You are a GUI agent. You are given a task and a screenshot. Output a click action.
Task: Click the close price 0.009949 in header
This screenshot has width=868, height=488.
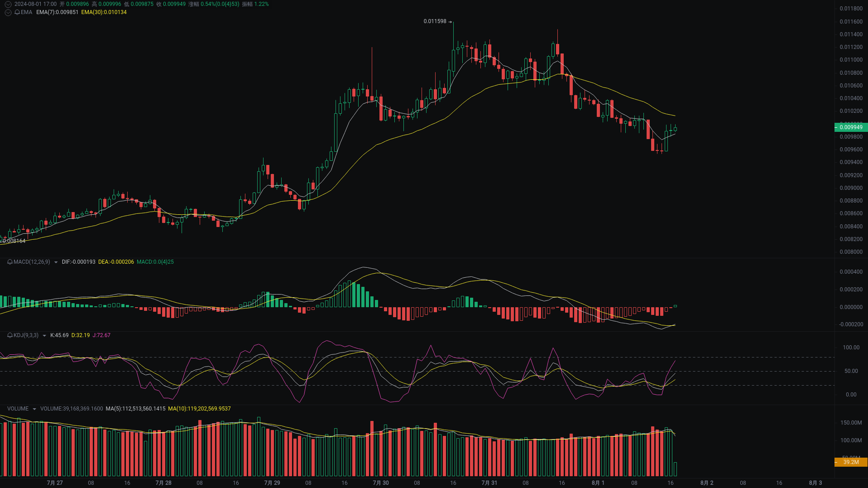pyautogui.click(x=174, y=4)
